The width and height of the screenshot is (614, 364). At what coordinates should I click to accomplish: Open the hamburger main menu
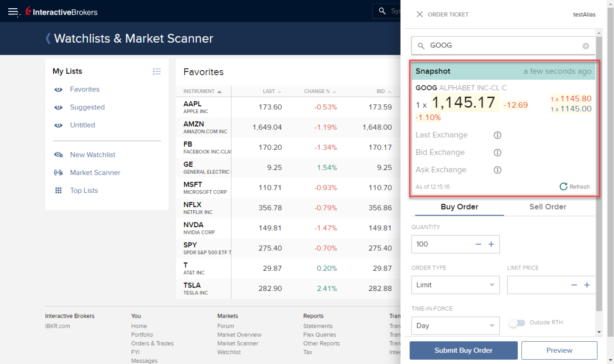tap(13, 12)
